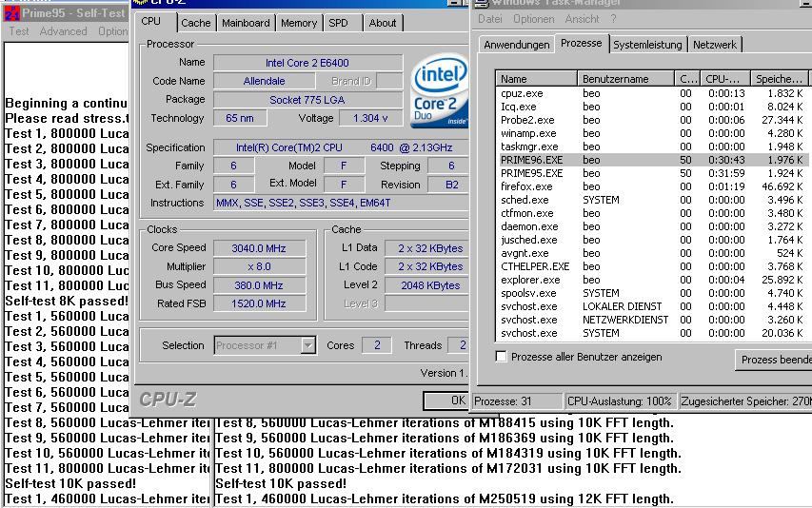Viewport: 812px width, 508px height.
Task: Open the Processor #1 selection dropdown
Action: 308,345
